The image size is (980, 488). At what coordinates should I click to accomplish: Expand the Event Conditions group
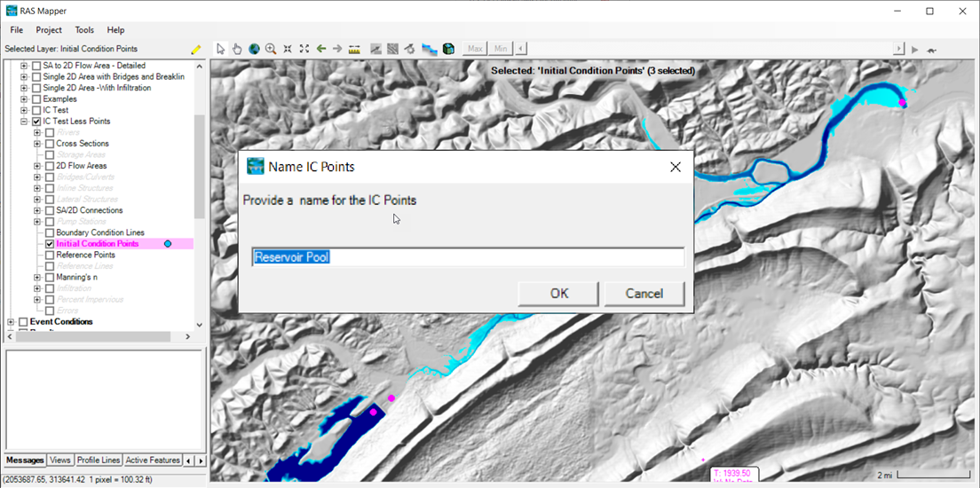pos(11,322)
